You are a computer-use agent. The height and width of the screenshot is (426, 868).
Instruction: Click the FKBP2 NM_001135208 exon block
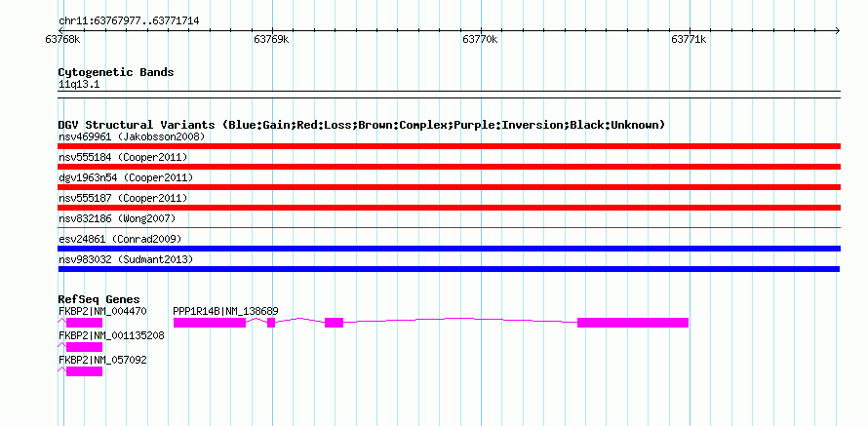click(84, 347)
